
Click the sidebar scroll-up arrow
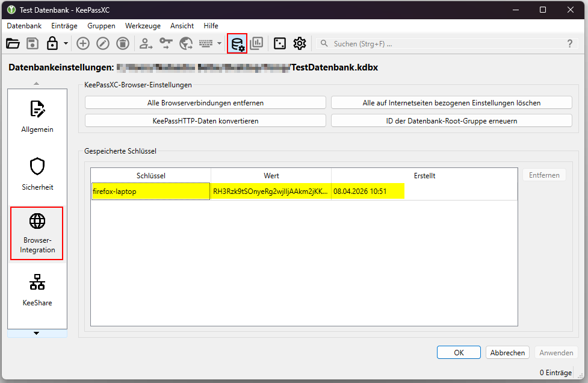tap(36, 83)
